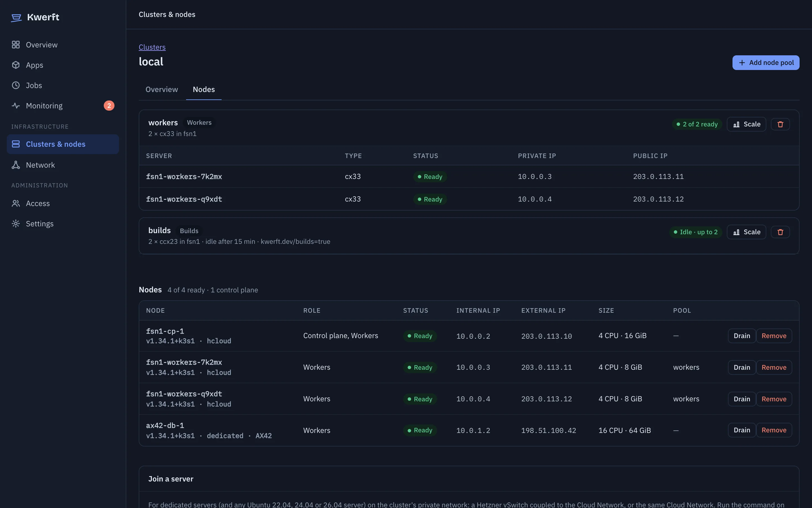Drain node ax42-db-1
This screenshot has width=812, height=508.
742,430
